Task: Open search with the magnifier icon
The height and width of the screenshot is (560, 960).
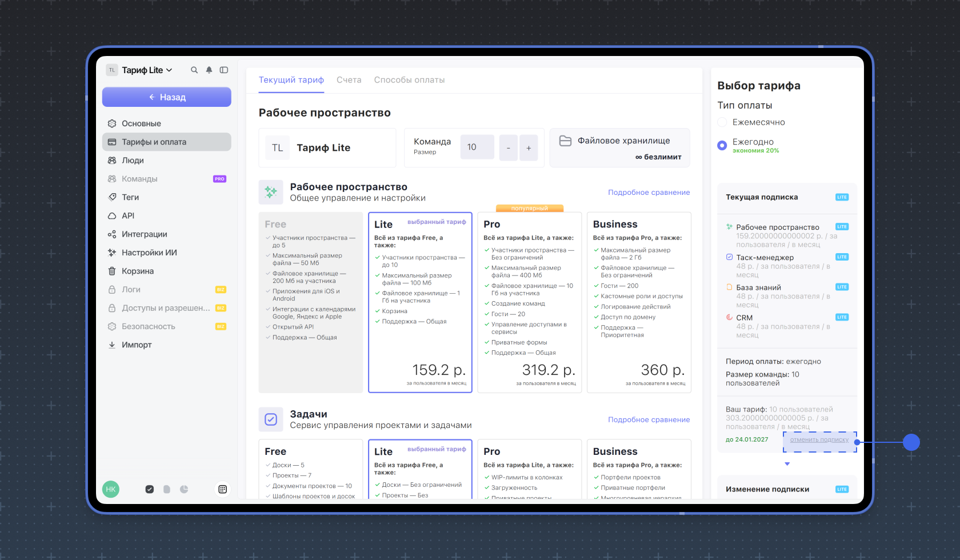Action: [x=194, y=70]
